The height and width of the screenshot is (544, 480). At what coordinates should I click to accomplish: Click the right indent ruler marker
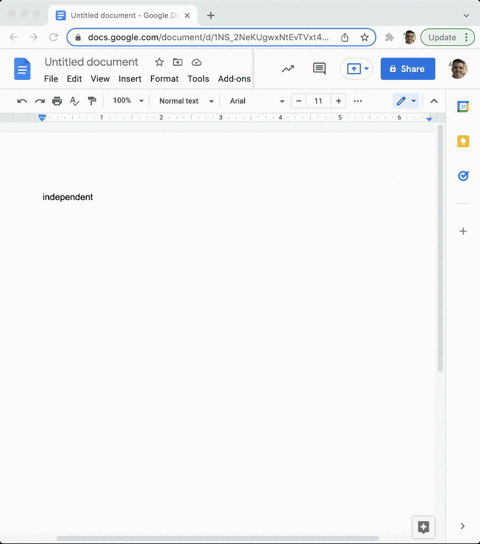pos(429,119)
